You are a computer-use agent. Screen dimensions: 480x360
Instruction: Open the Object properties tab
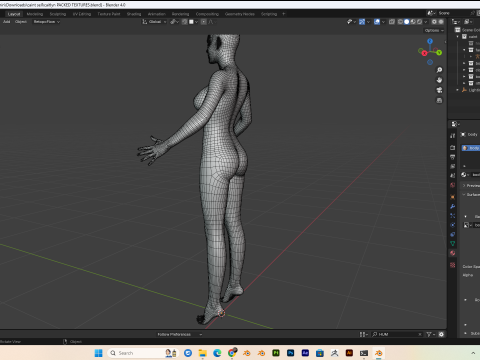pos(453,197)
